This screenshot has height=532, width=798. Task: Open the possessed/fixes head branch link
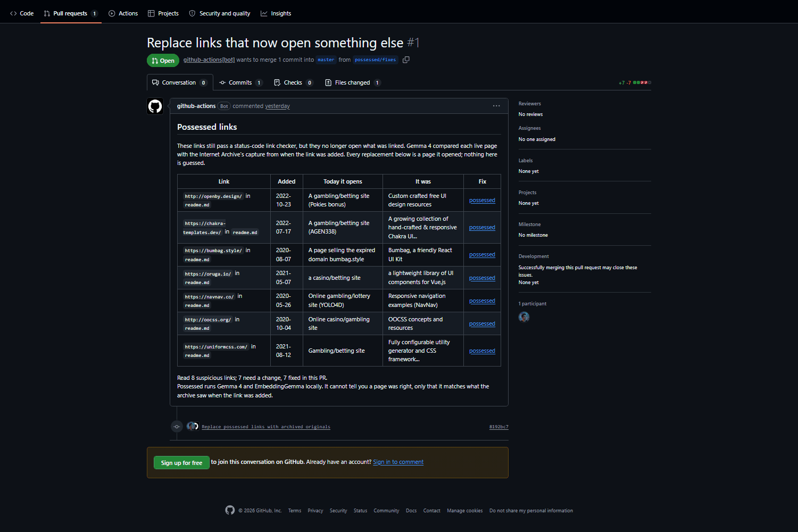point(376,60)
